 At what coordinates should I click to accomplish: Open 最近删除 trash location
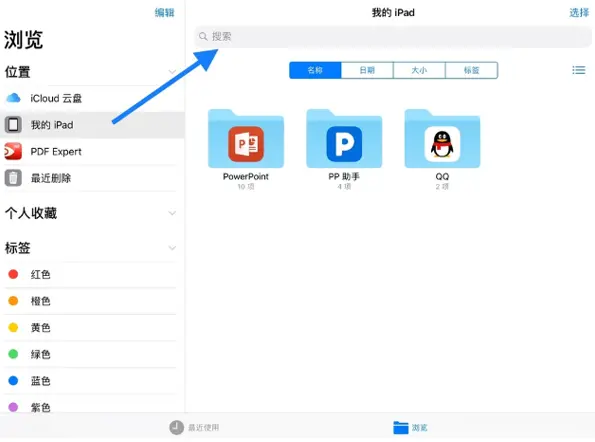tap(92, 178)
